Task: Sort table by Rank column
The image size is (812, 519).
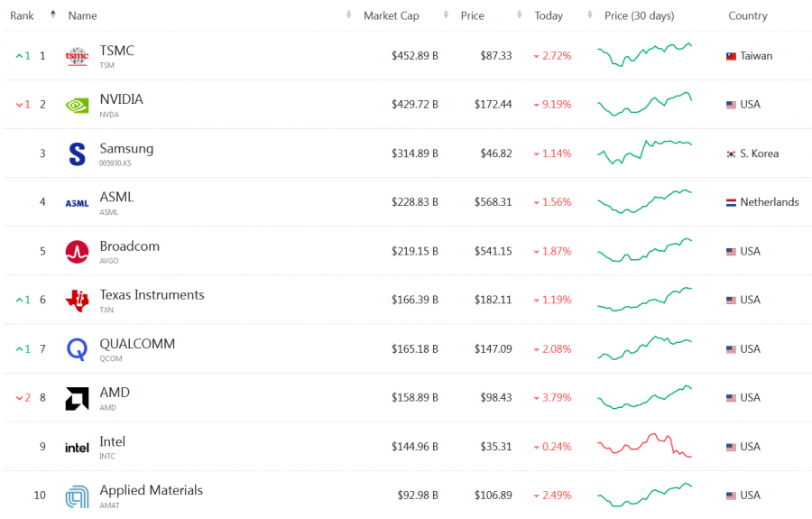Action: (23, 15)
